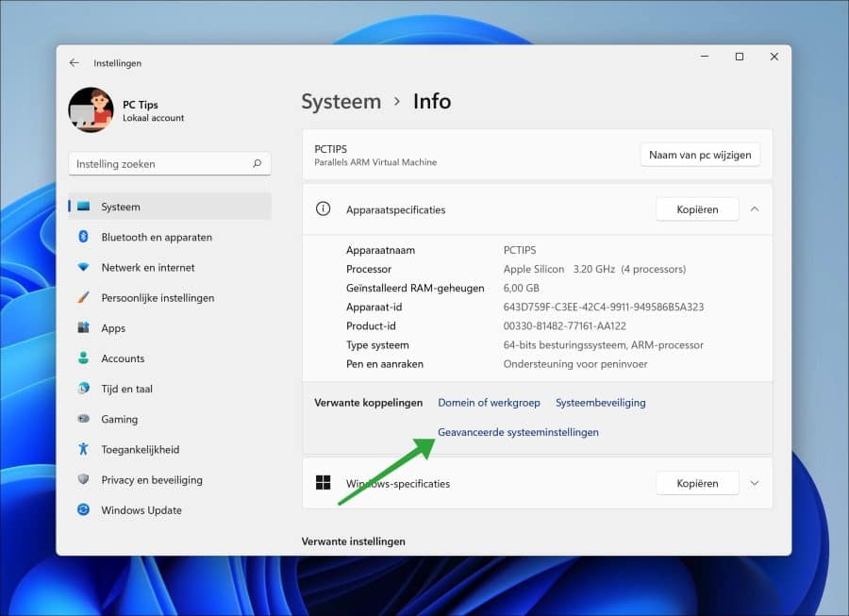Viewport: 849px width, 616px height.
Task: Open the Domein of werkgroep link
Action: 489,402
